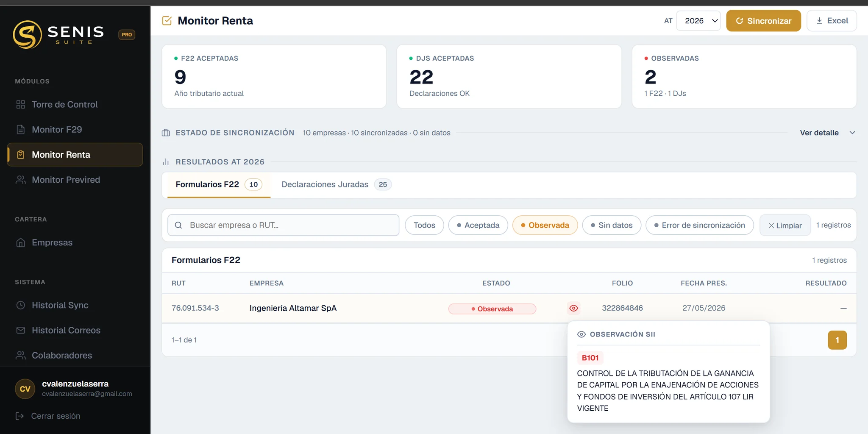
Task: Open Monitor Previred module
Action: point(75,180)
